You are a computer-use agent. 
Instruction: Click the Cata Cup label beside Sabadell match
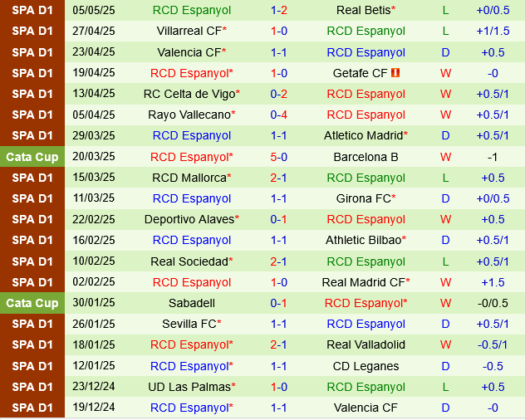(32, 303)
